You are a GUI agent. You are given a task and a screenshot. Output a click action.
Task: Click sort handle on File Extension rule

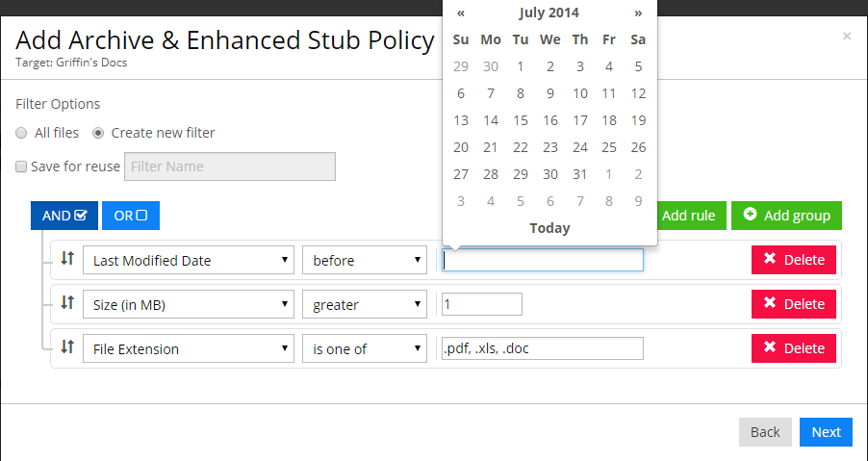click(67, 347)
